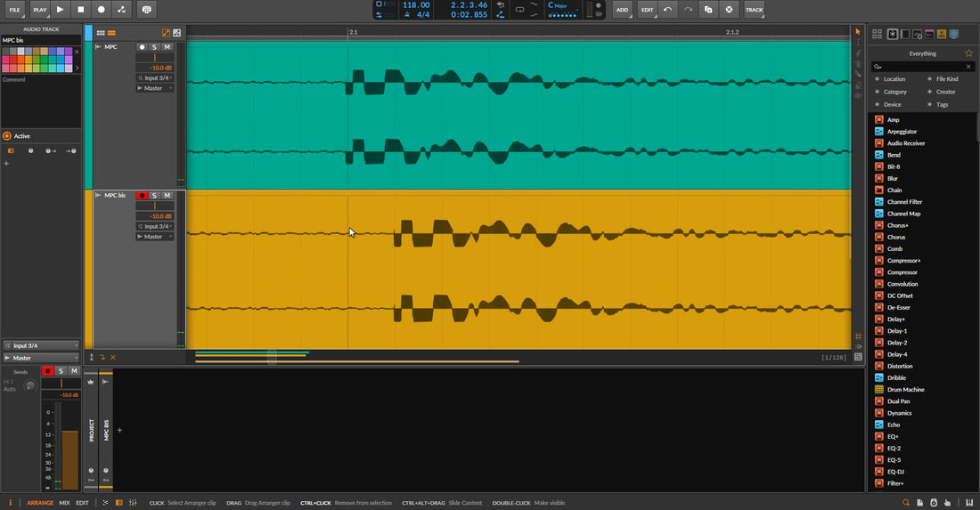Open the PLAY menu

point(40,10)
